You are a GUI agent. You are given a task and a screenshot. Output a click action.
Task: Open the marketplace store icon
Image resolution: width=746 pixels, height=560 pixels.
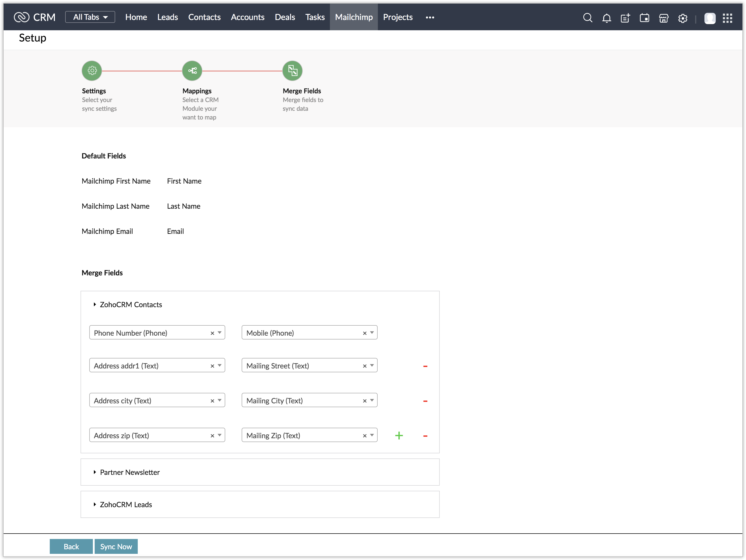click(663, 18)
